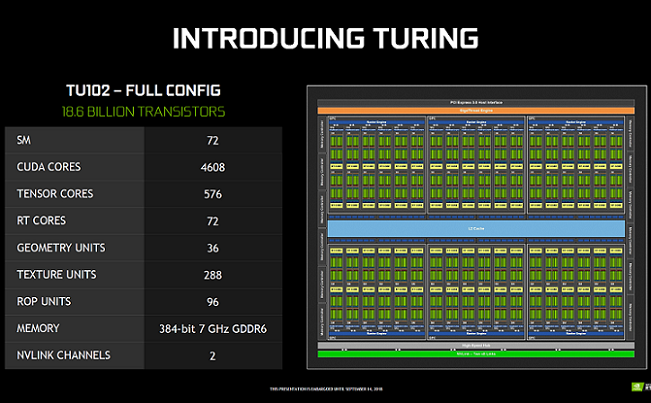Click the texture units value 288
This screenshot has width=651, height=403.
point(212,275)
